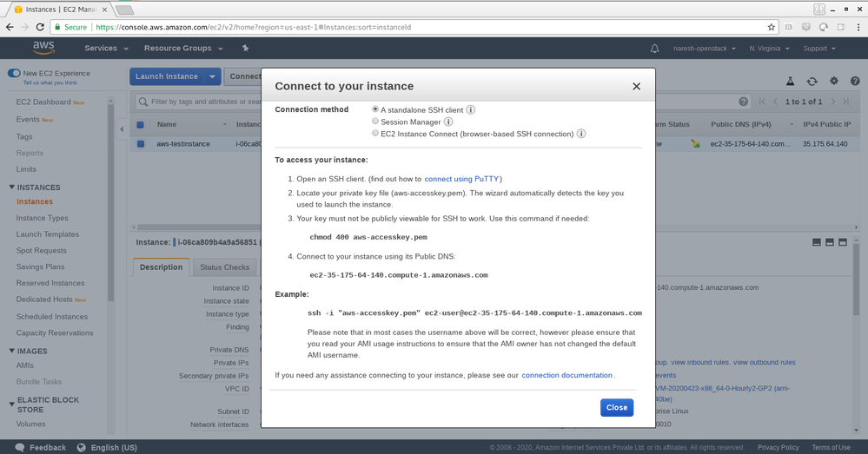Click the experiments flask icon
The width and height of the screenshot is (868, 454).
[x=791, y=81]
